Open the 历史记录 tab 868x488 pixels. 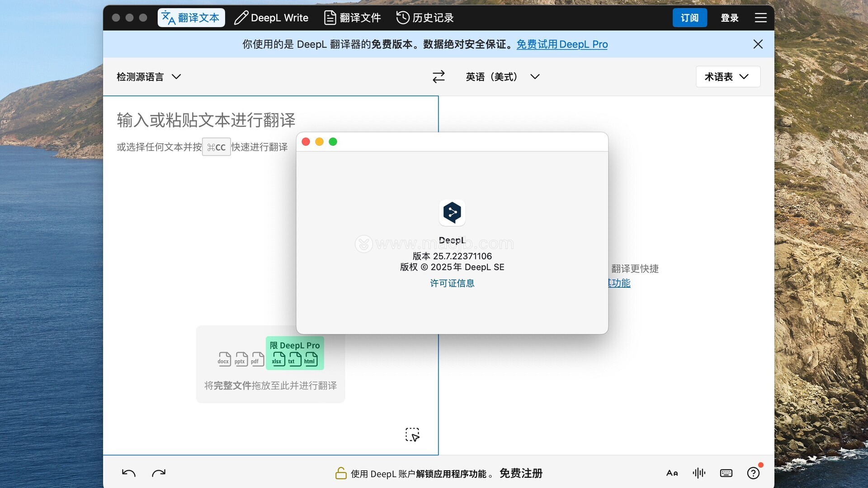point(425,18)
